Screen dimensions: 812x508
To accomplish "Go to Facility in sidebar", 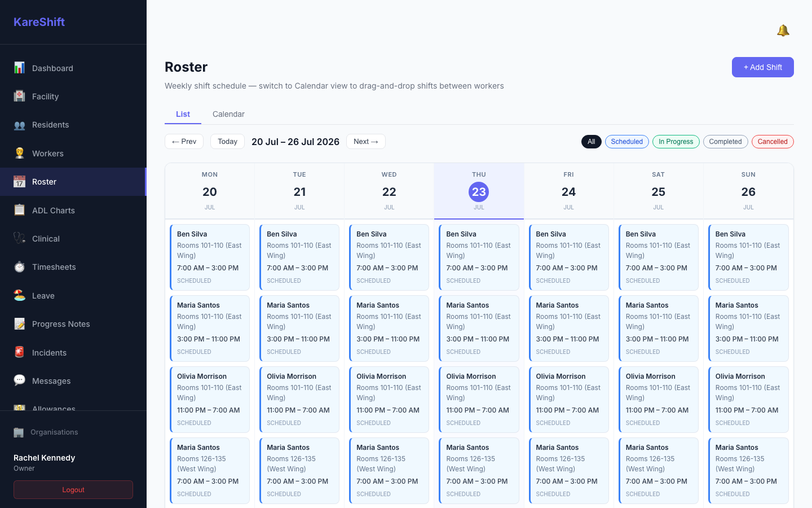I will tap(73, 97).
